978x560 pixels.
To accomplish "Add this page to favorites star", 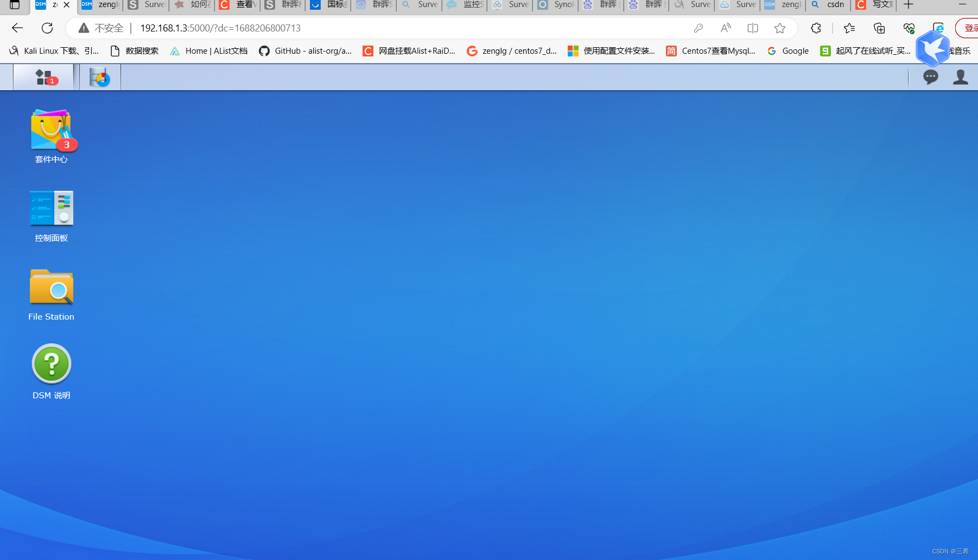I will coord(780,28).
